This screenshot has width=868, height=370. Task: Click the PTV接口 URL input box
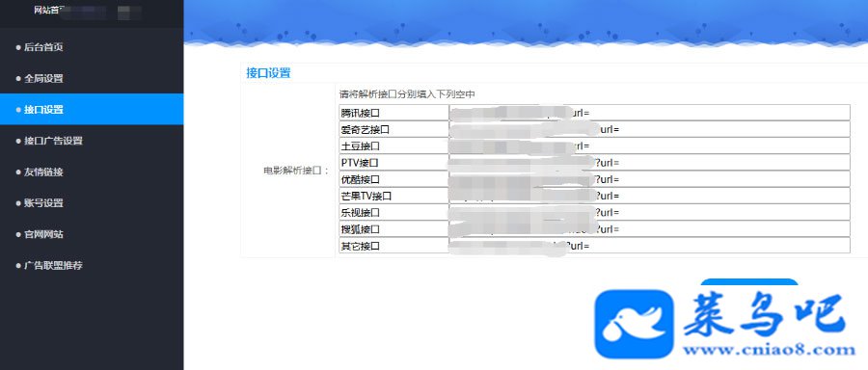(x=649, y=162)
